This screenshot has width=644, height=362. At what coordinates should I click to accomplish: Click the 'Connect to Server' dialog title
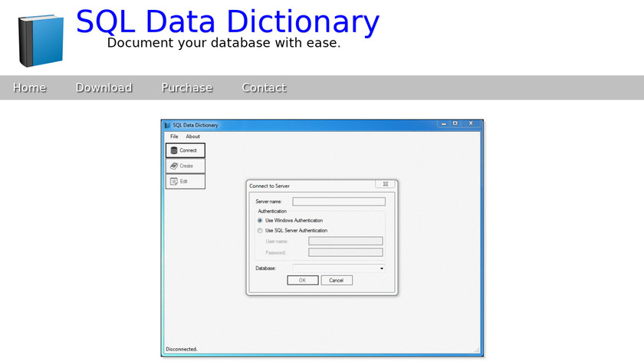point(269,186)
